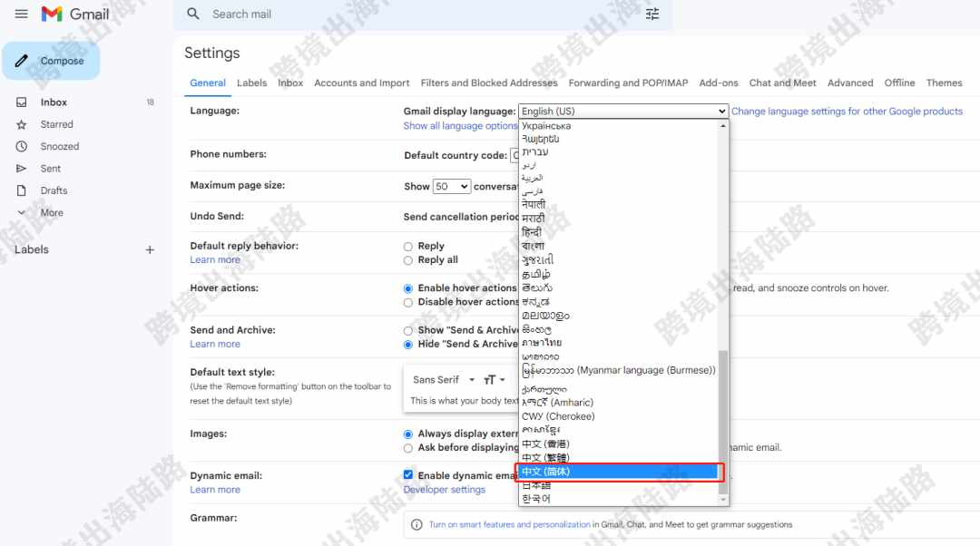
Task: Select the Reply radio button
Action: (x=408, y=246)
